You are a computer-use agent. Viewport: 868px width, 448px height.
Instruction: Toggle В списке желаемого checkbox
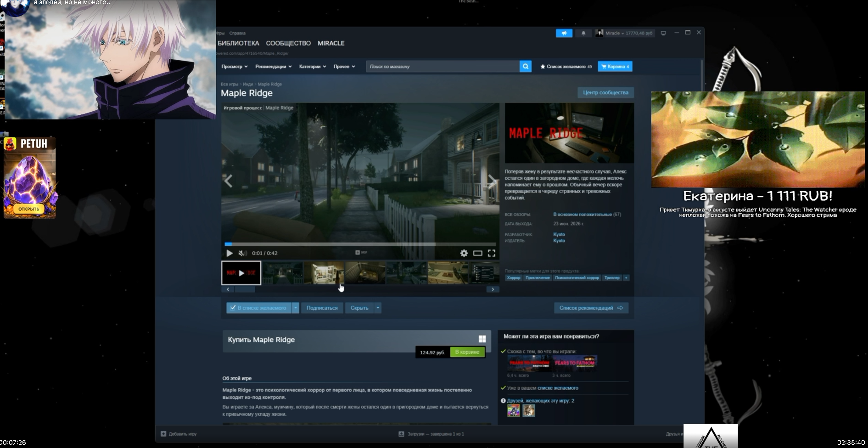pyautogui.click(x=233, y=308)
